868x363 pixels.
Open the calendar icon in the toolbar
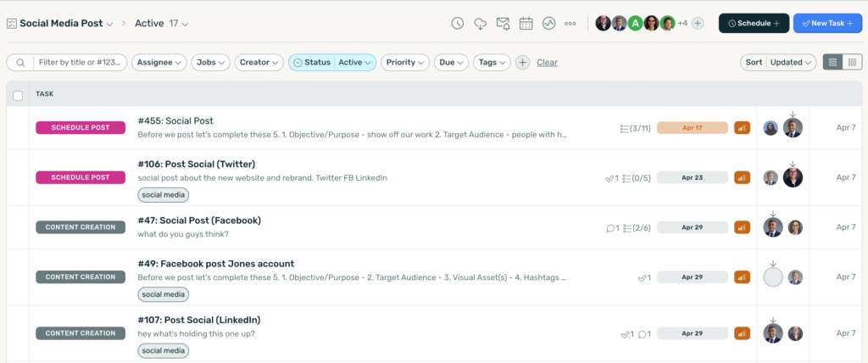tap(526, 24)
